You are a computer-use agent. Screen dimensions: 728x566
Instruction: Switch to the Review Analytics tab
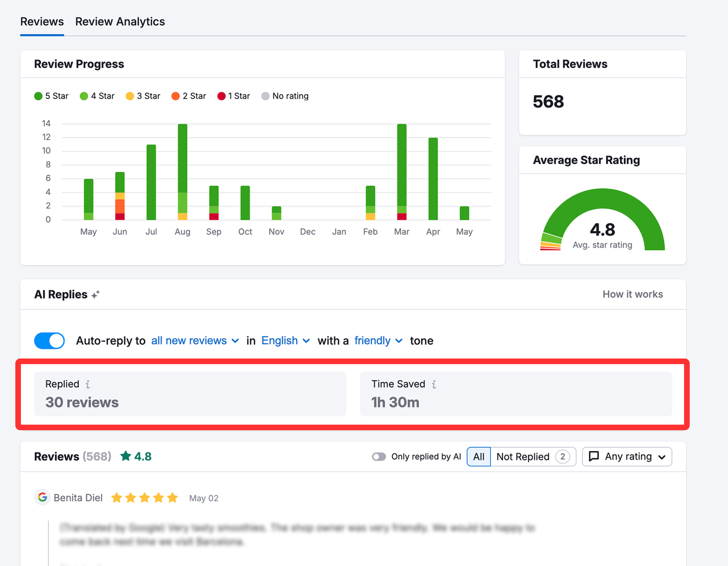point(120,21)
